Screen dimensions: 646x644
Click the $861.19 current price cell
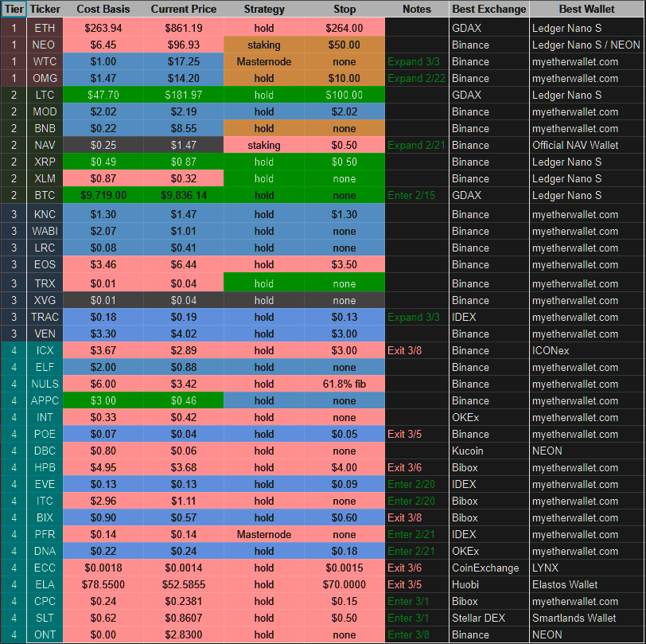click(183, 28)
